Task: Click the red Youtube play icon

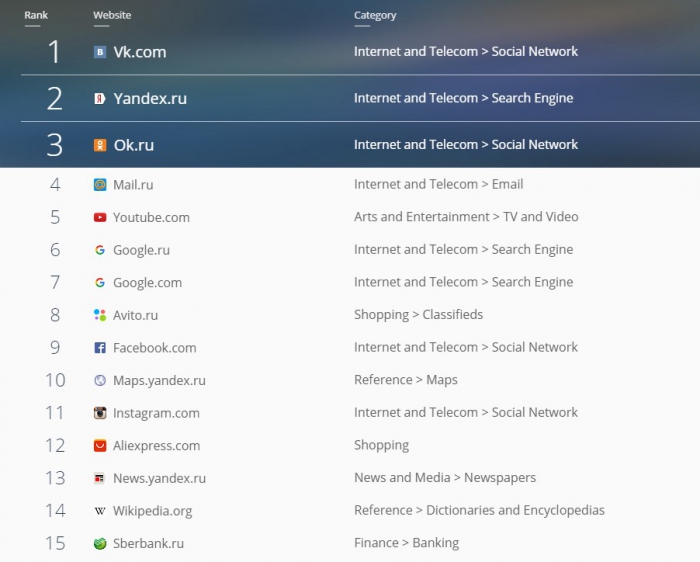Action: (100, 217)
